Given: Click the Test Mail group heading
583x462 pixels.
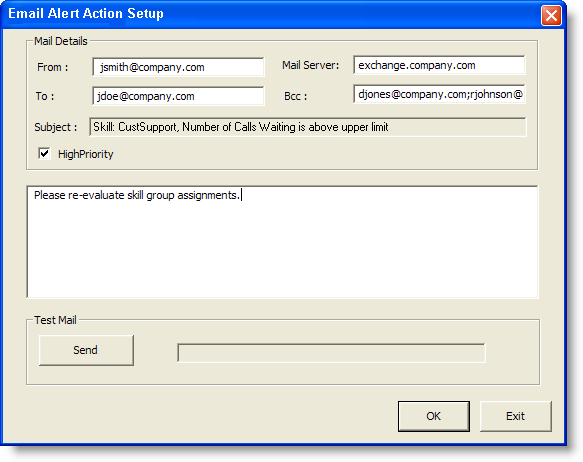Looking at the screenshot, I should pos(55,320).
